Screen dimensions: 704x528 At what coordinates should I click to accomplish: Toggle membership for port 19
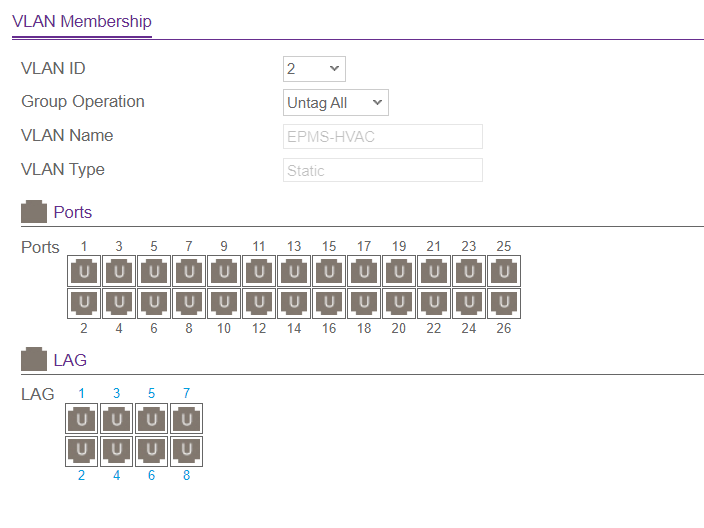pos(399,271)
